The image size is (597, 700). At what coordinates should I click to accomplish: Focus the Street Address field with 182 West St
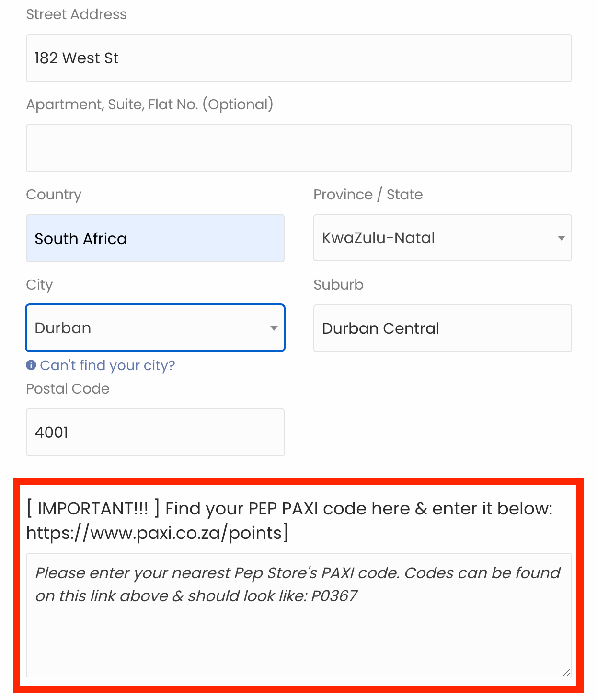click(x=298, y=58)
